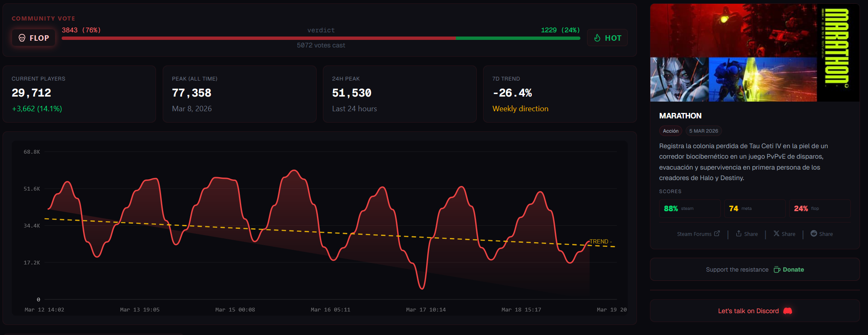The height and width of the screenshot is (335, 868).
Task: Click the "3843 (76%)" flop vote count
Action: click(81, 30)
